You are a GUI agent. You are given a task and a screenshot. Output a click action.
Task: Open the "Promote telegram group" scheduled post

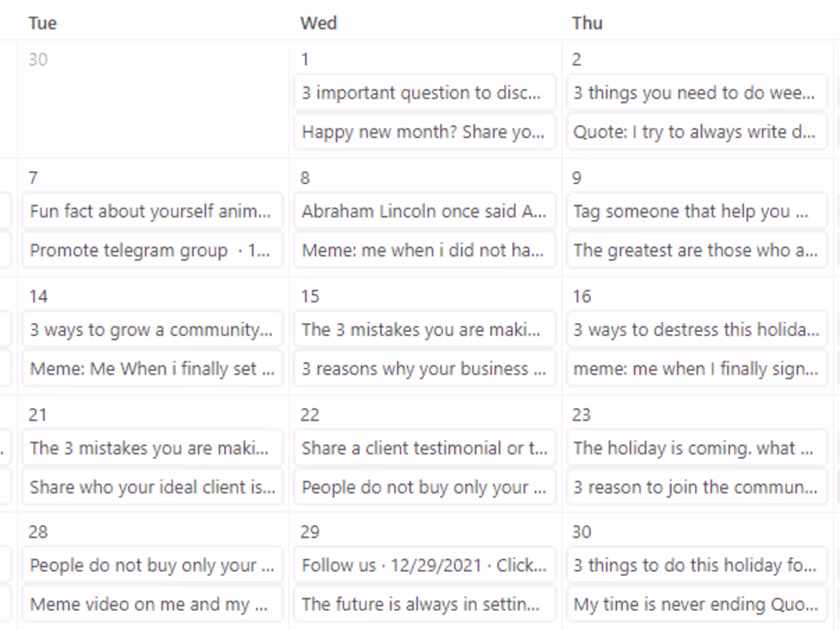pos(152,250)
